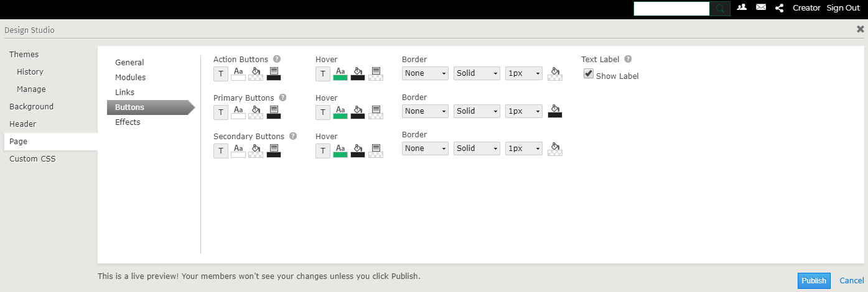Open Secondary Buttons hover paint bucket fill

pyautogui.click(x=358, y=150)
